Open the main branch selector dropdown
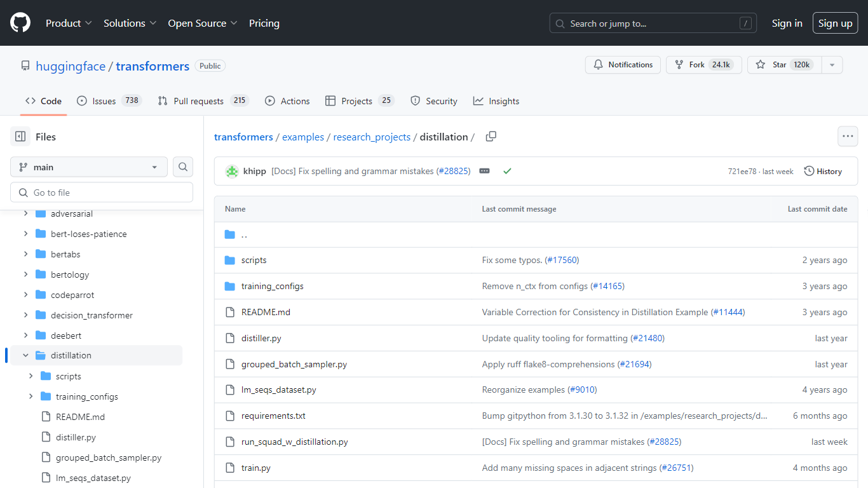Viewport: 868px width, 488px height. point(89,167)
